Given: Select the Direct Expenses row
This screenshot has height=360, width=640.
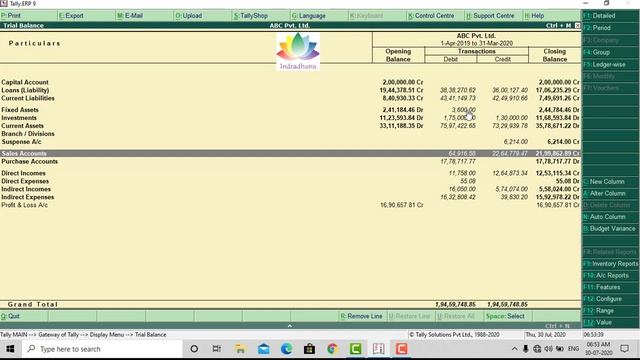Looking at the screenshot, I should tap(290, 181).
